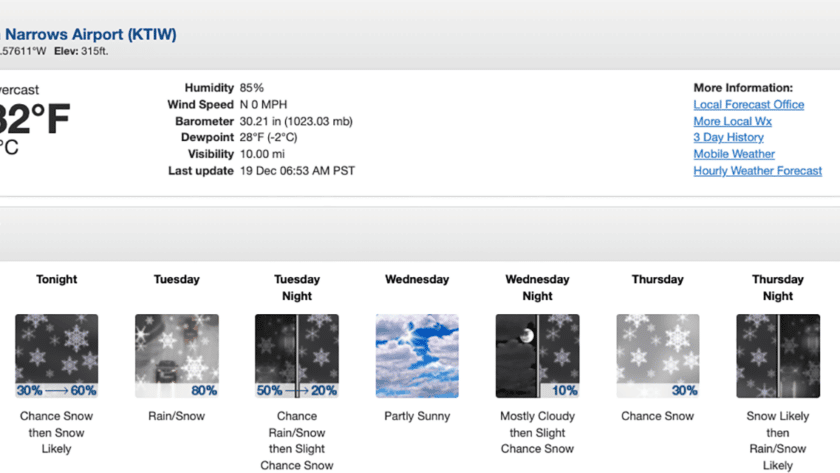Click the Narrows Airport (KTIW) heading

point(88,34)
